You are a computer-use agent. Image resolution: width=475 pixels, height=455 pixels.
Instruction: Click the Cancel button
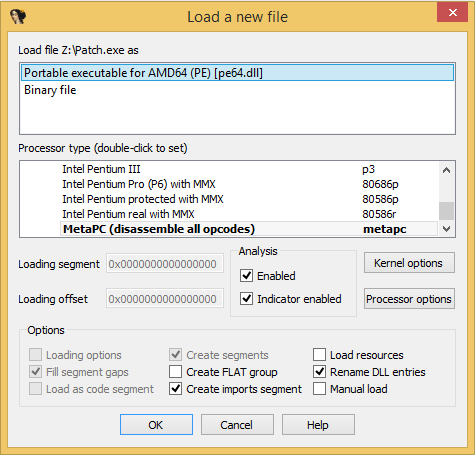click(x=237, y=425)
